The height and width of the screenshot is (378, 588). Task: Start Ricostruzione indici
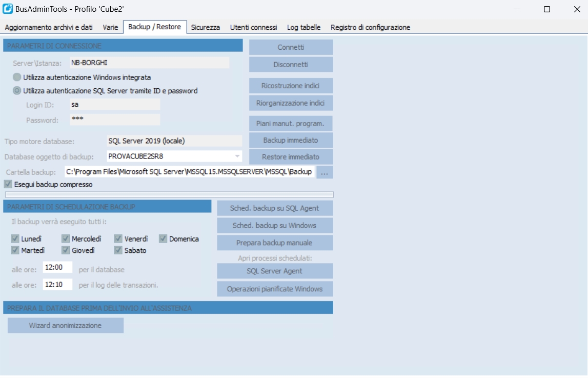[x=291, y=86]
